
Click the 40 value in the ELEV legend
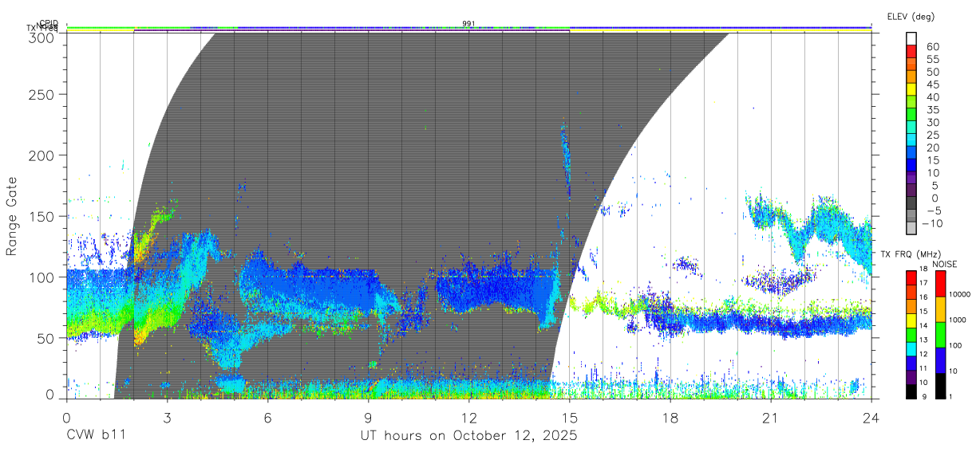pyautogui.click(x=934, y=97)
